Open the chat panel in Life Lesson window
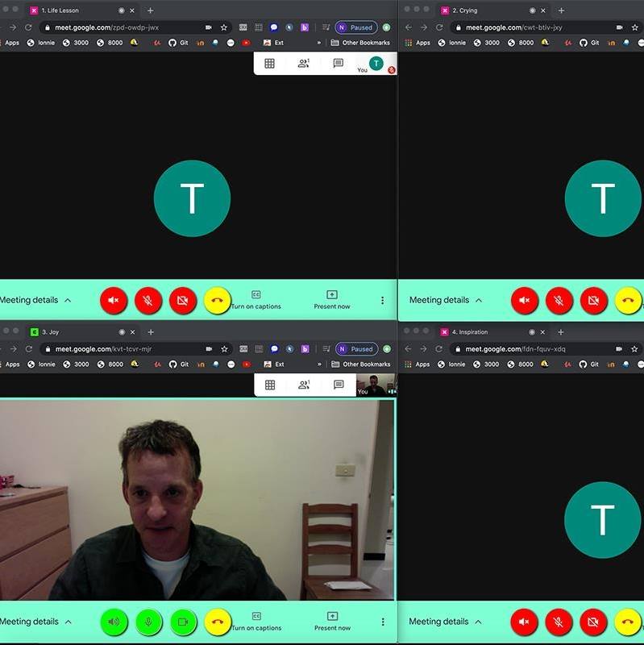 338,63
